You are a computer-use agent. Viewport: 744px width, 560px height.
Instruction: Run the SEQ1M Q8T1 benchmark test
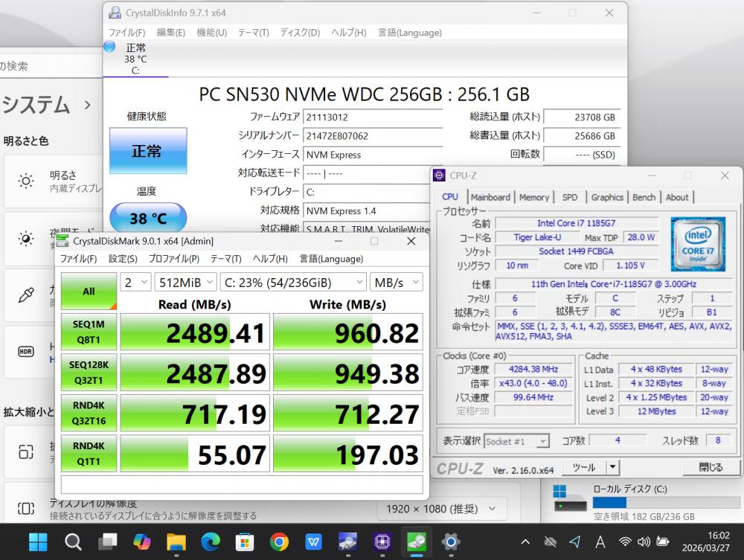click(89, 332)
